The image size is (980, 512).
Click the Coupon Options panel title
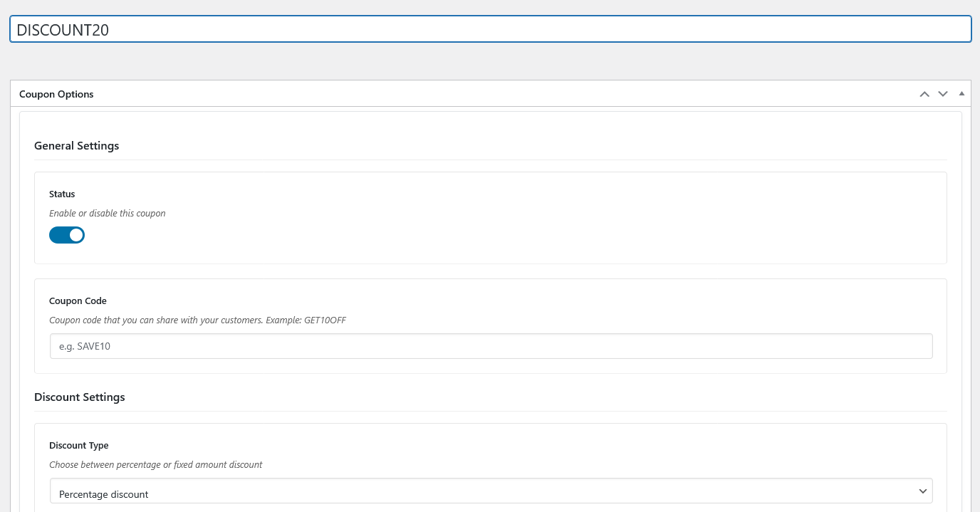click(x=56, y=94)
